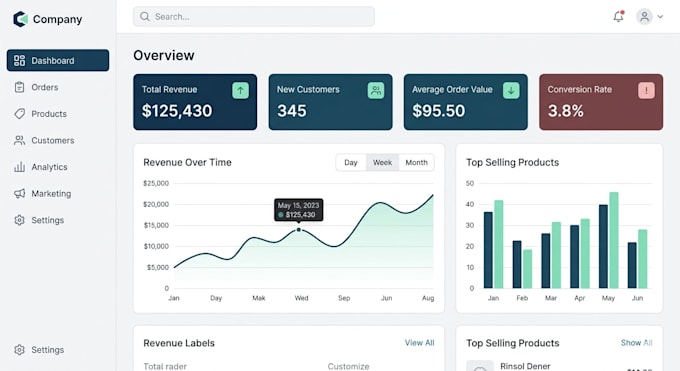Open the Dashboard menu item

(x=58, y=60)
